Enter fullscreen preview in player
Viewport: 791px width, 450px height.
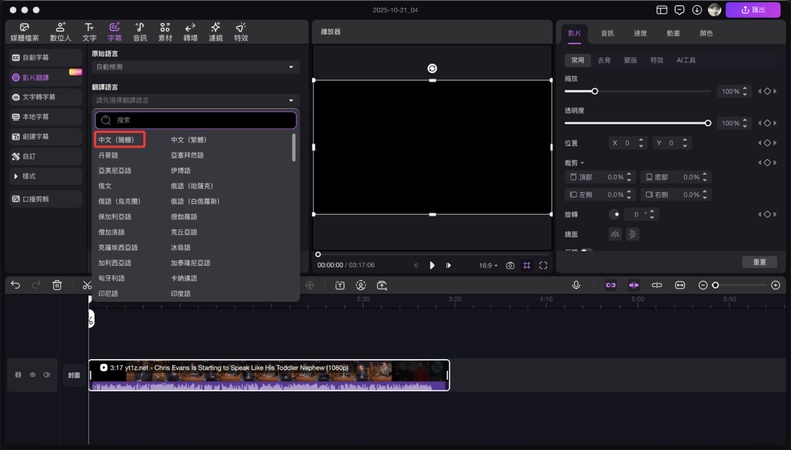pos(543,265)
